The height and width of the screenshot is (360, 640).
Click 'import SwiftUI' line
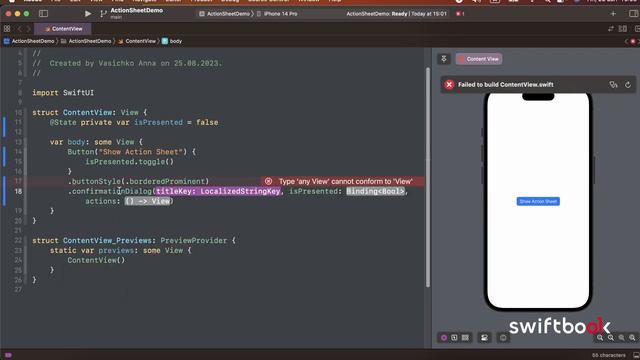(63, 93)
